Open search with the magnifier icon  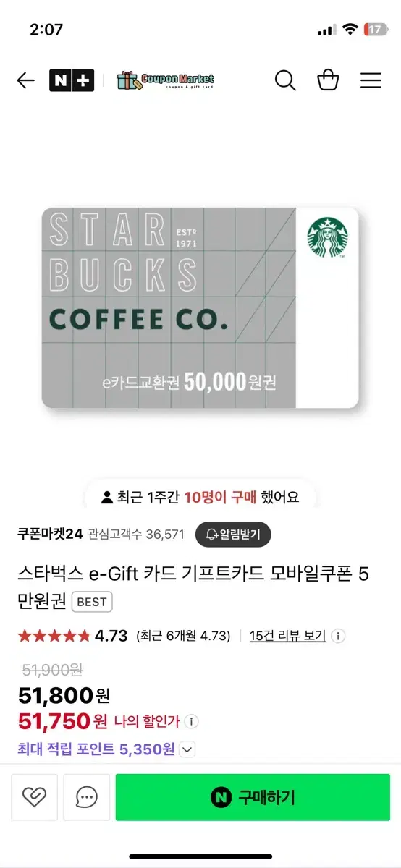tap(285, 80)
